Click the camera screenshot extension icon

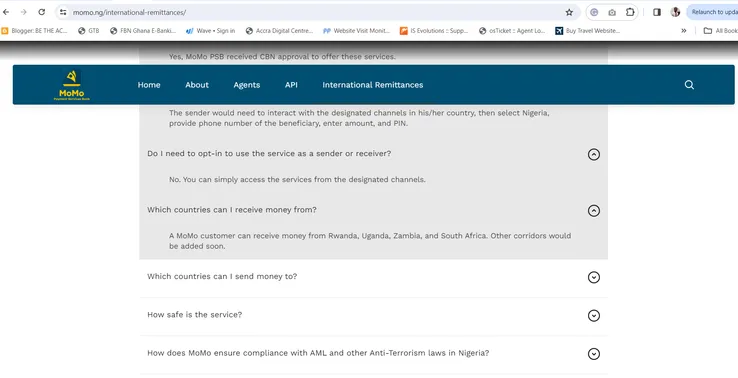pyautogui.click(x=612, y=12)
